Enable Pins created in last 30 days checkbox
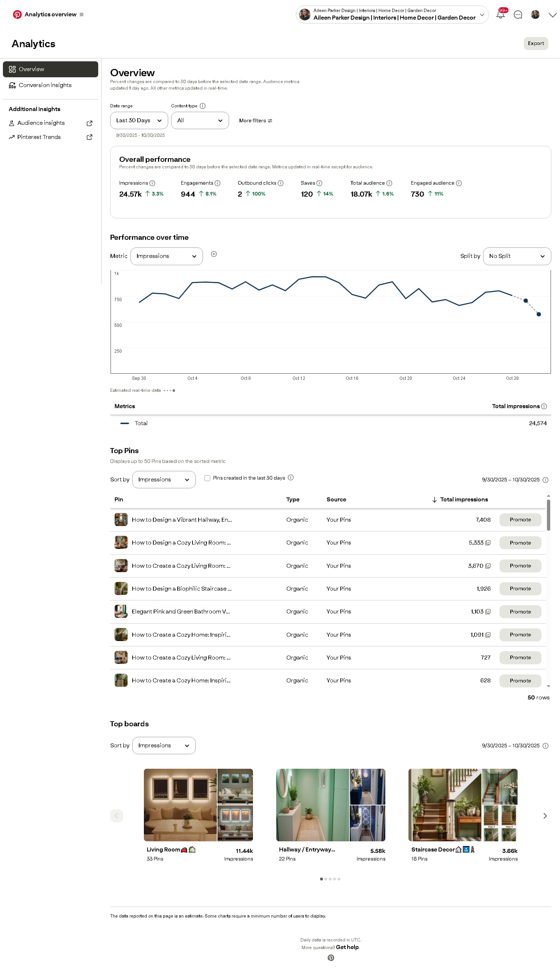 207,478
